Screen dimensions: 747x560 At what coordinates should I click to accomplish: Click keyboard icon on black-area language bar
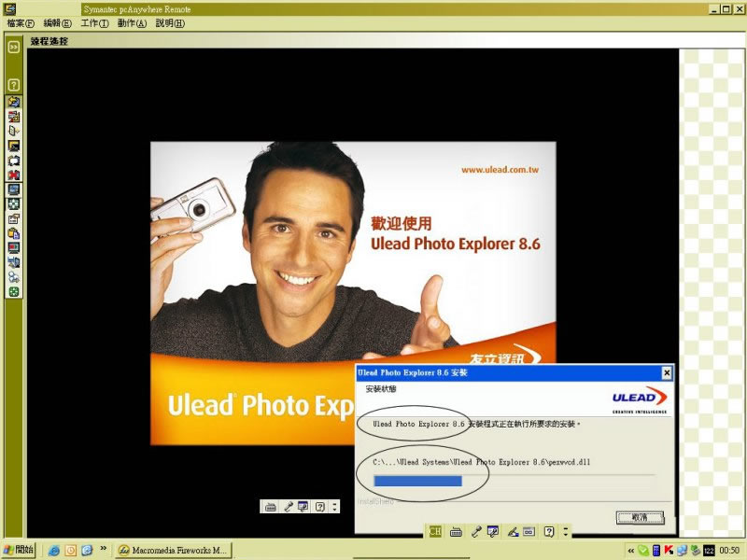tap(270, 507)
